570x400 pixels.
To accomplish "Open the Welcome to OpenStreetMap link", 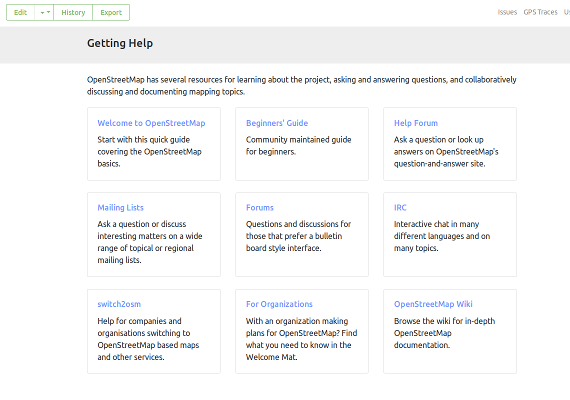I will tap(151, 123).
